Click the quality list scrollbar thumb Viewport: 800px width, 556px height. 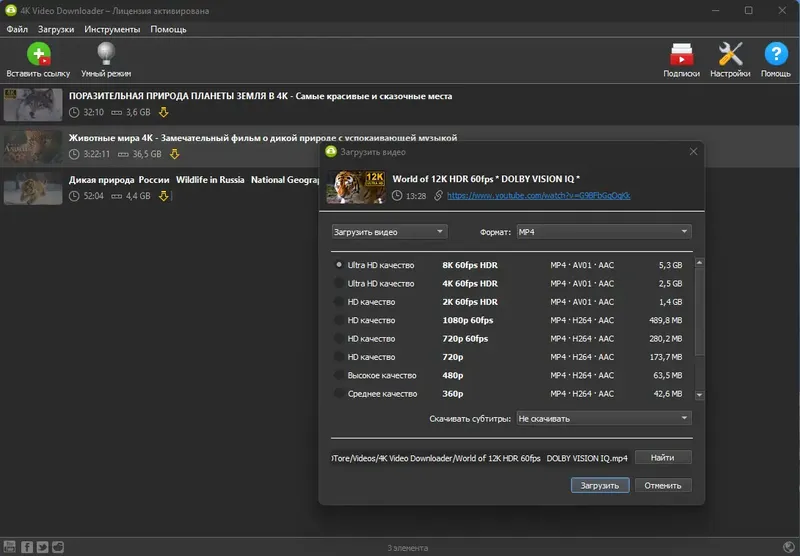(699, 311)
